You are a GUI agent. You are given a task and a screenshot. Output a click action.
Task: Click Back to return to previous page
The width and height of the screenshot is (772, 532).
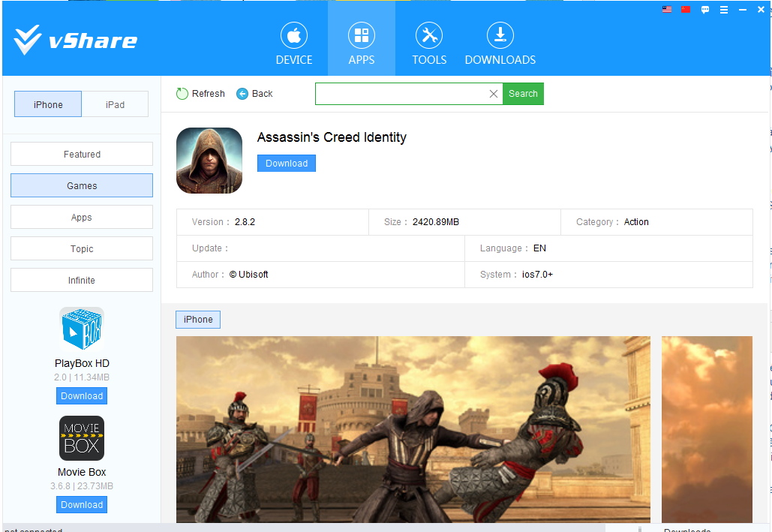coord(255,94)
